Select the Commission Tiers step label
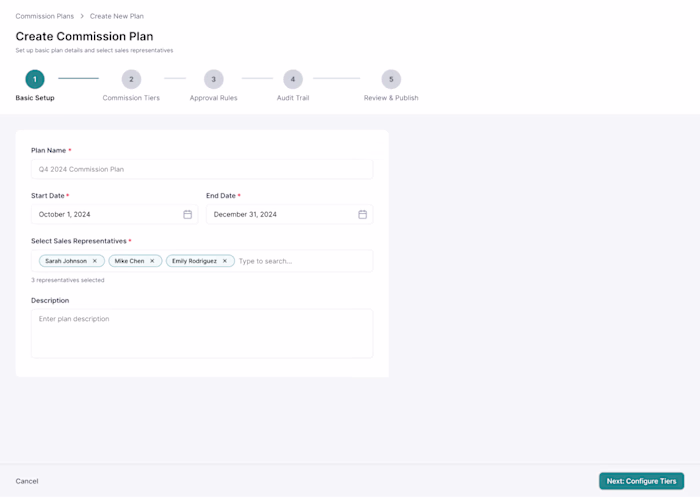This screenshot has width=700, height=498. pos(131,98)
